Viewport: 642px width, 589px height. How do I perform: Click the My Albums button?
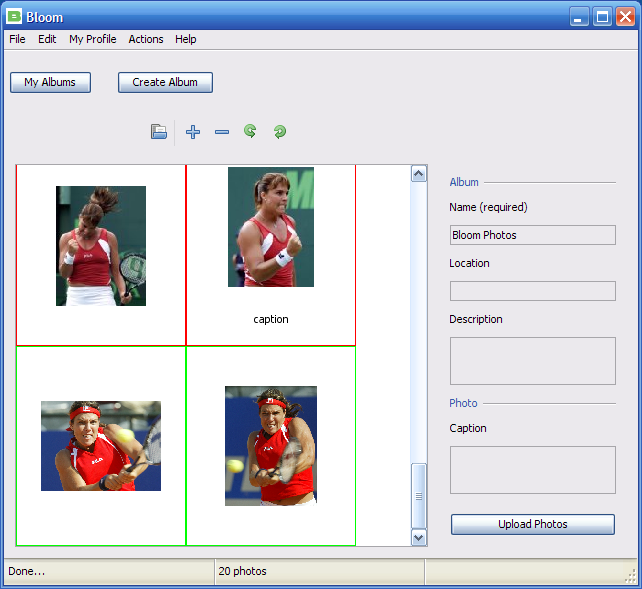[50, 82]
